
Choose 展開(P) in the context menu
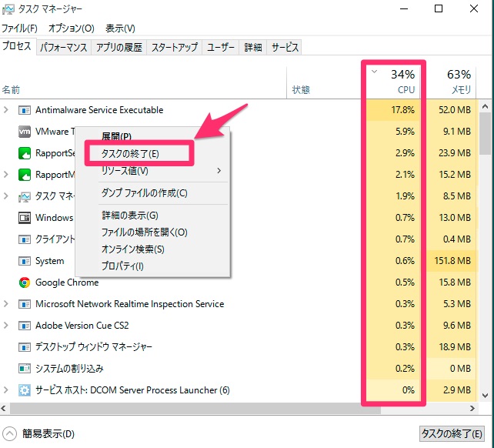point(116,136)
